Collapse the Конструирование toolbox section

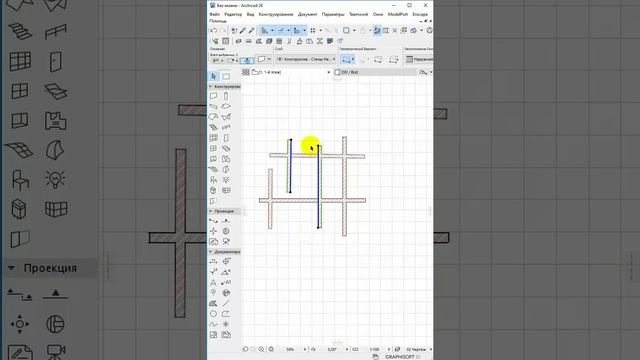[211, 87]
